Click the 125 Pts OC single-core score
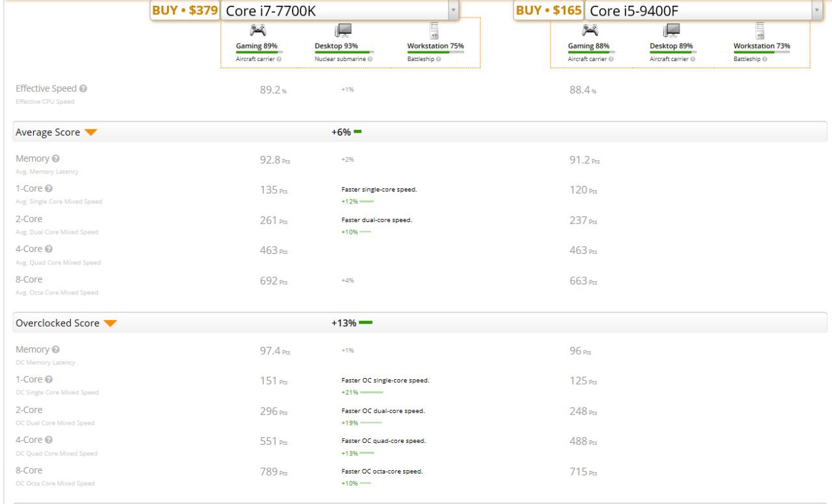This screenshot has height=504, width=832. tap(583, 381)
